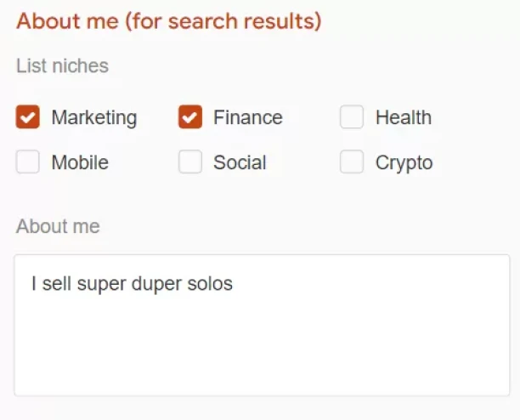Click the List niches label
This screenshot has height=420, width=520.
(62, 65)
